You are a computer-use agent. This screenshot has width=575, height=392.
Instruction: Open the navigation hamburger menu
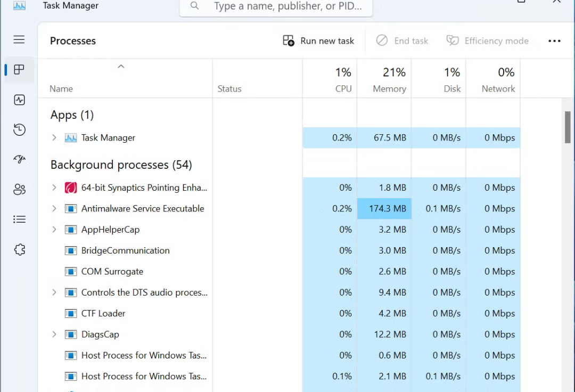click(19, 39)
